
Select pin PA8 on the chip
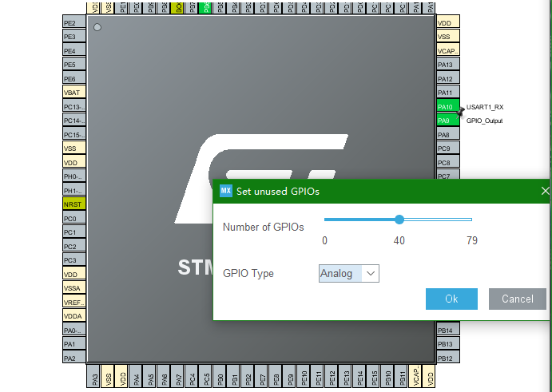pos(448,133)
